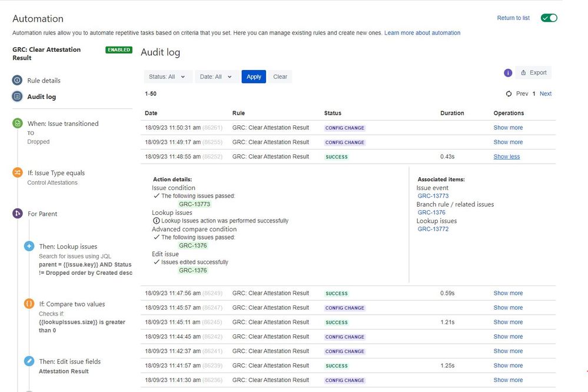The height and width of the screenshot is (392, 588).
Task: Click the orange Compare two values icon
Action: [x=29, y=304]
